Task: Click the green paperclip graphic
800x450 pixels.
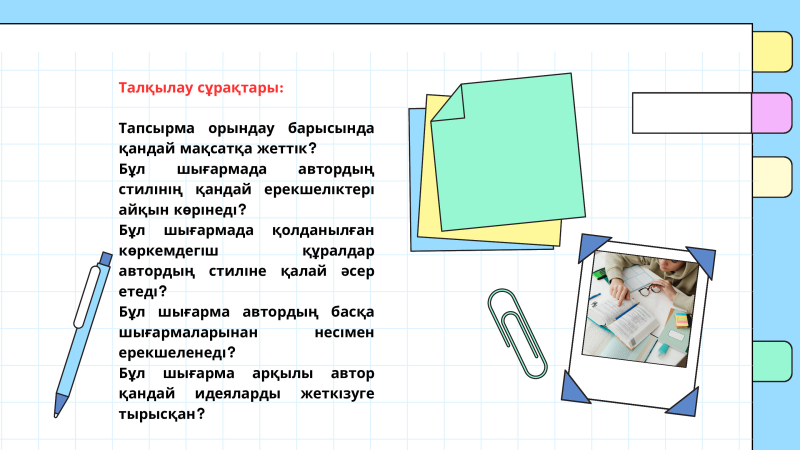Action: 517,334
